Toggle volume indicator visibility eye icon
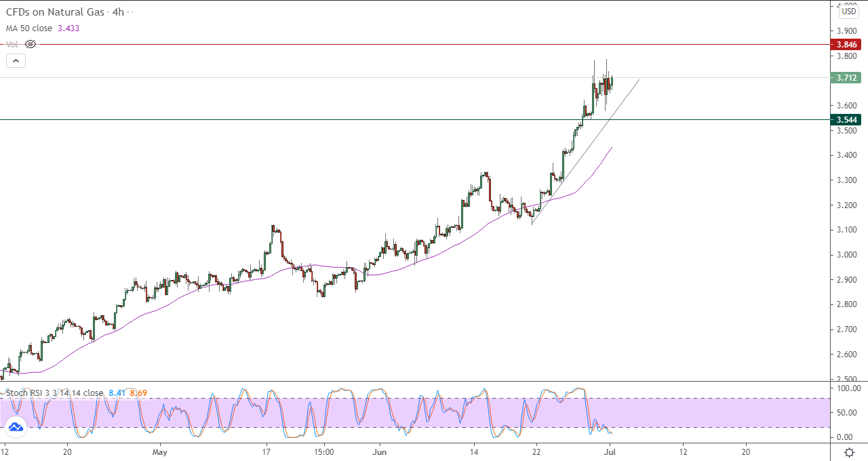The image size is (868, 461). 30,44
